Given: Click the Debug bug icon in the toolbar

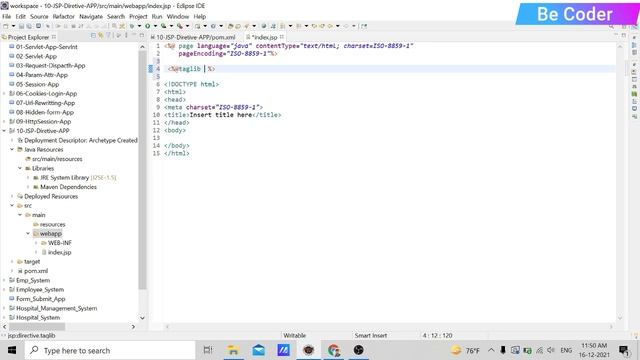Looking at the screenshot, I should coord(132,26).
